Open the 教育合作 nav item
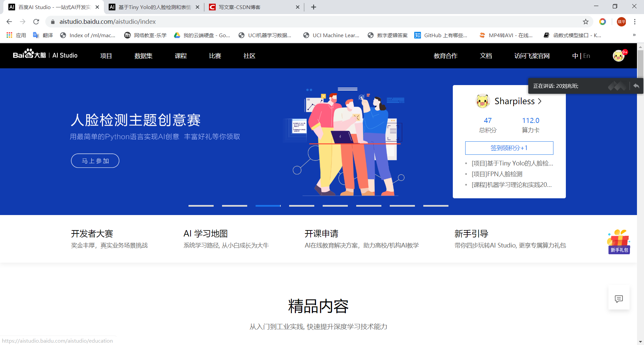This screenshot has height=345, width=644. point(445,56)
